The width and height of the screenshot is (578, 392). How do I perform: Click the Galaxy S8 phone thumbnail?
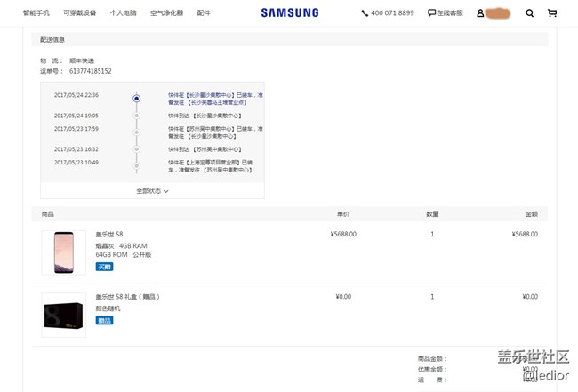coord(63,252)
